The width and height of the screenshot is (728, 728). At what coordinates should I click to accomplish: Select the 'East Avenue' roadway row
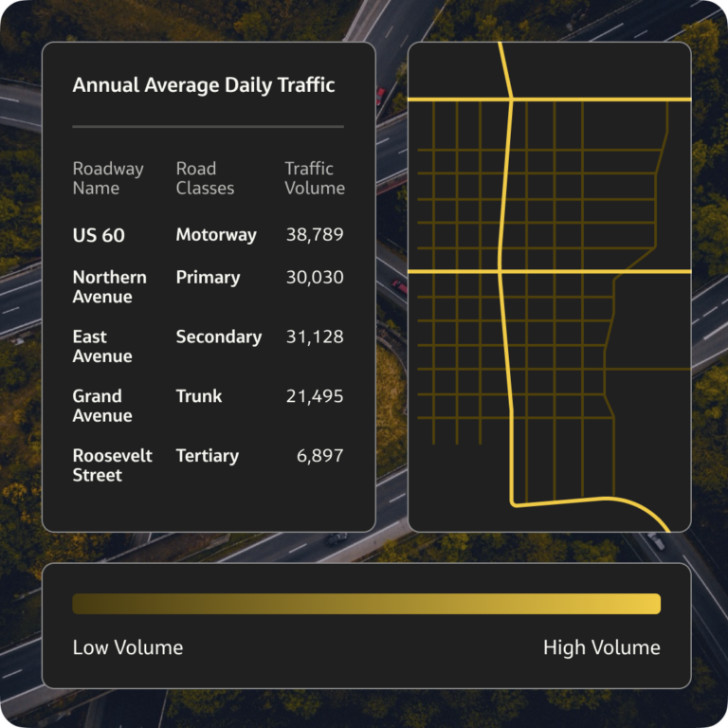point(208,346)
